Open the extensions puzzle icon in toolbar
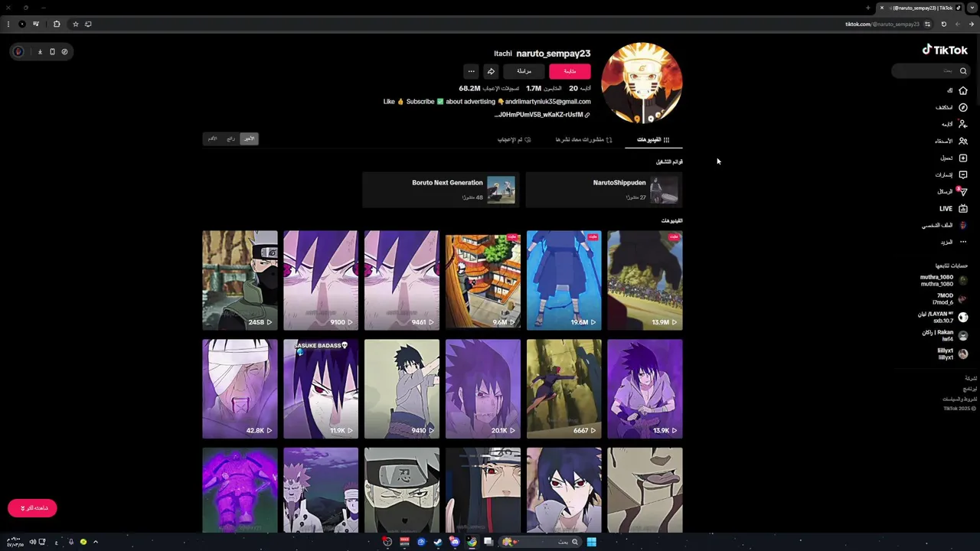This screenshot has width=980, height=551. (57, 24)
